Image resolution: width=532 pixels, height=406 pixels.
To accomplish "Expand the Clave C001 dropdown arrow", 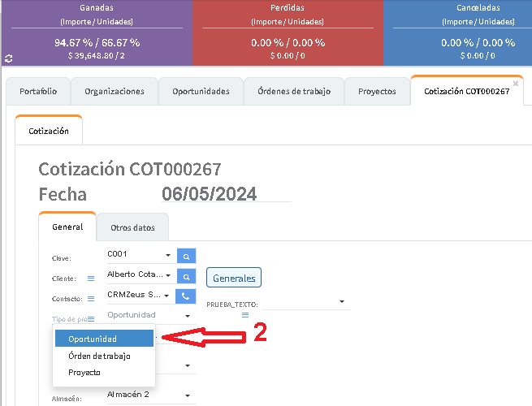I will coord(168,255).
